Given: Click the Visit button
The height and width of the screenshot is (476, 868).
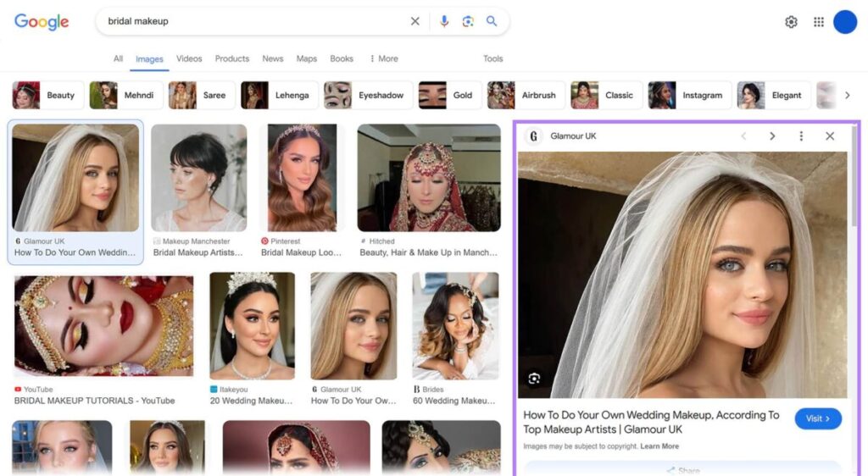Looking at the screenshot, I should pos(818,418).
